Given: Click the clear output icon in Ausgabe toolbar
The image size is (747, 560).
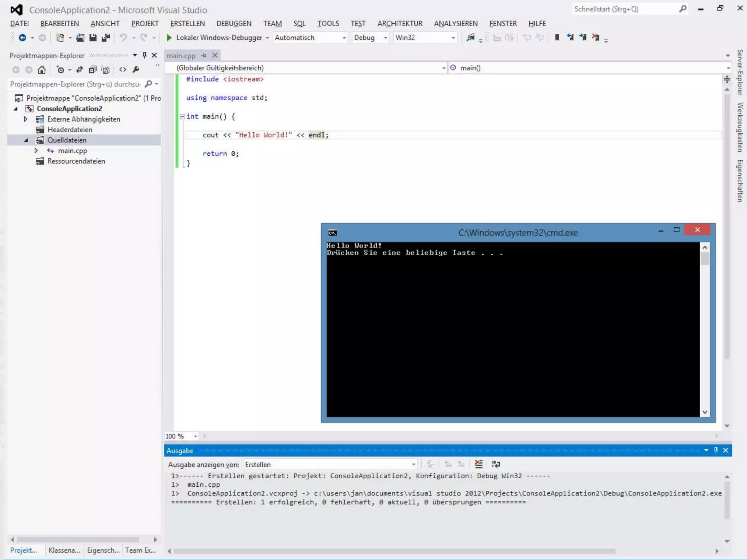Looking at the screenshot, I should tap(479, 464).
